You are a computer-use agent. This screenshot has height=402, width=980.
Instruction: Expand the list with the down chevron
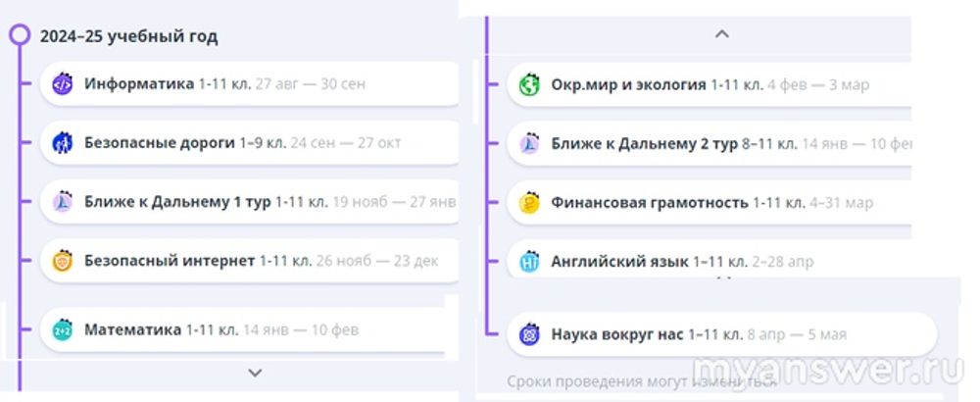click(255, 373)
